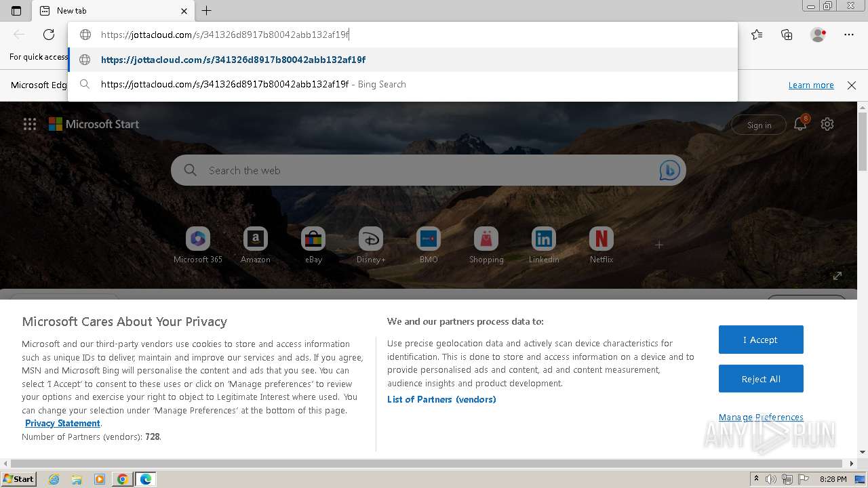
Task: Accept cookies with I Accept button
Action: click(761, 340)
